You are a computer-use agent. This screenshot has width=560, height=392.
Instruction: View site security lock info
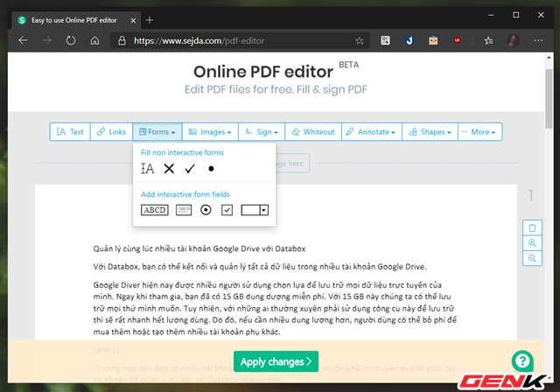coord(122,40)
